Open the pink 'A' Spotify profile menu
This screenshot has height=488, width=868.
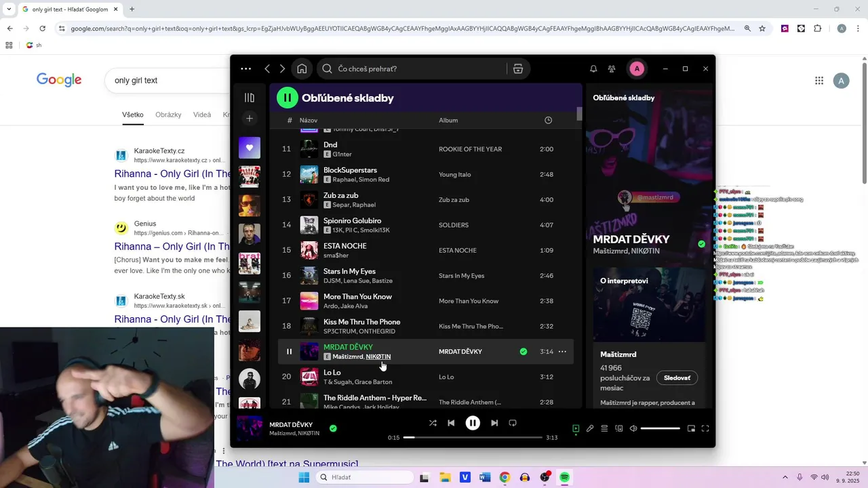637,68
